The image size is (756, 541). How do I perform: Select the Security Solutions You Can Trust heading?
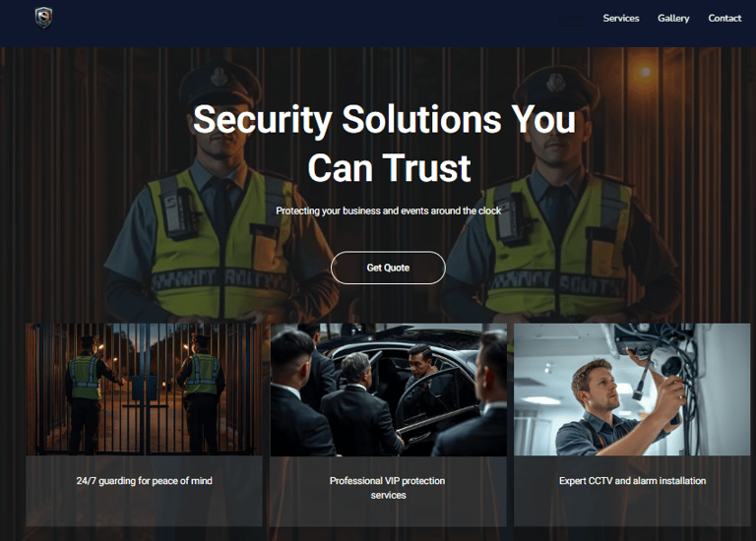click(385, 144)
